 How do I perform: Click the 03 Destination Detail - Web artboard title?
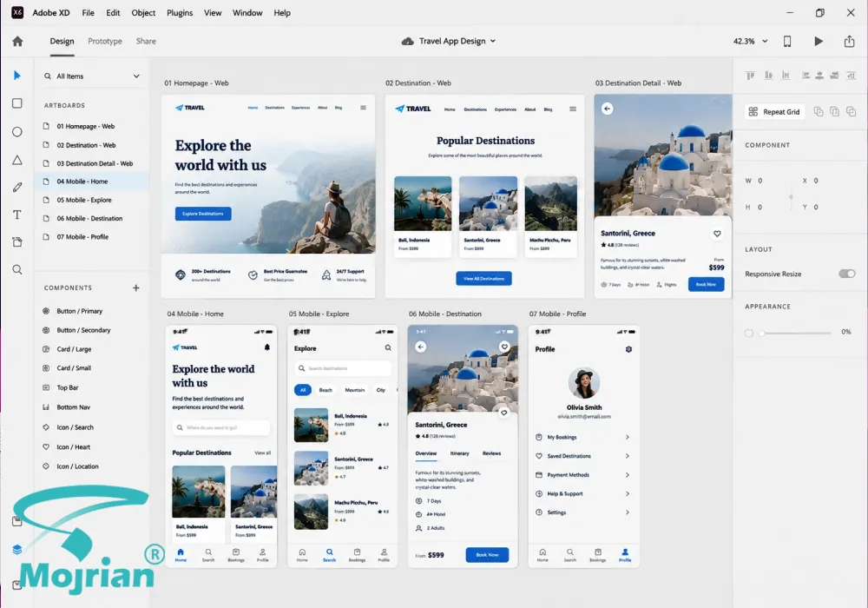click(638, 83)
